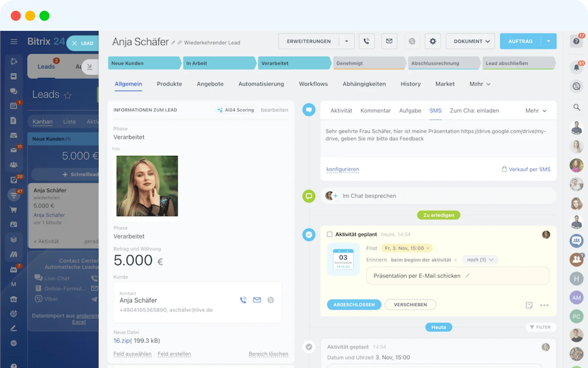Screen dimensions: 588x368
Task: Call Anja Schäfer via contact phone icon
Action: coord(243,300)
